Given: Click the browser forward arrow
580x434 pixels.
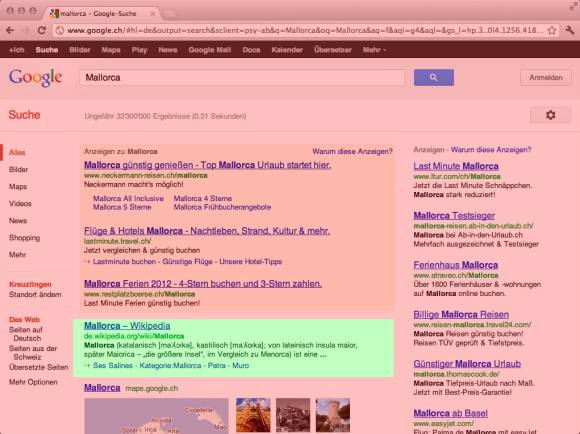Looking at the screenshot, I should [26, 30].
